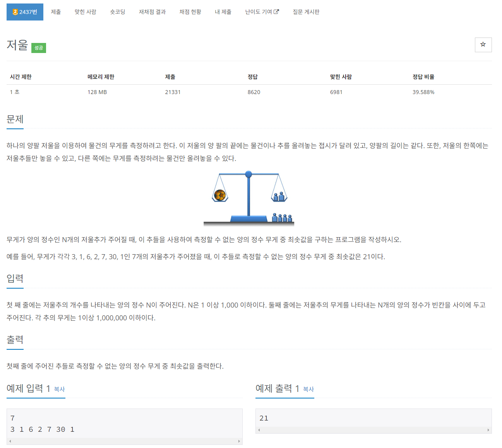Open the 채점 현황 tab
The height and width of the screenshot is (448, 502).
(190, 12)
